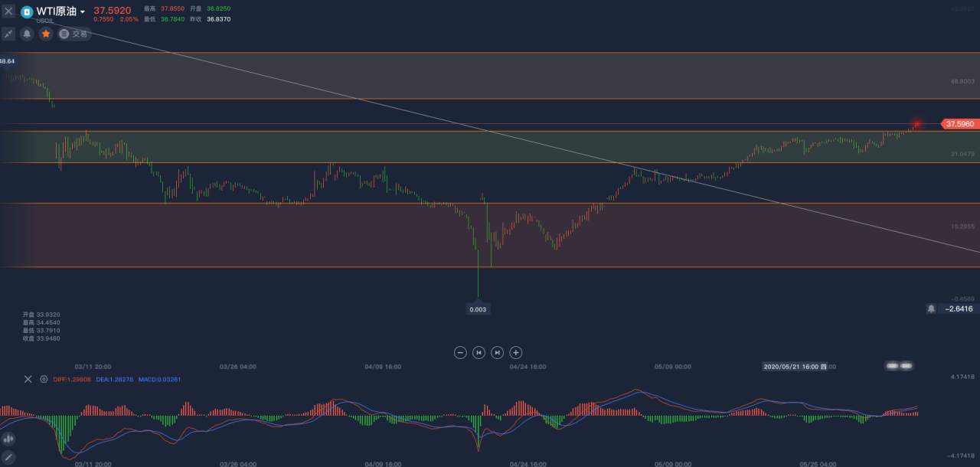980x467 pixels.
Task: Click the 2.05% change percentage
Action: click(x=129, y=19)
